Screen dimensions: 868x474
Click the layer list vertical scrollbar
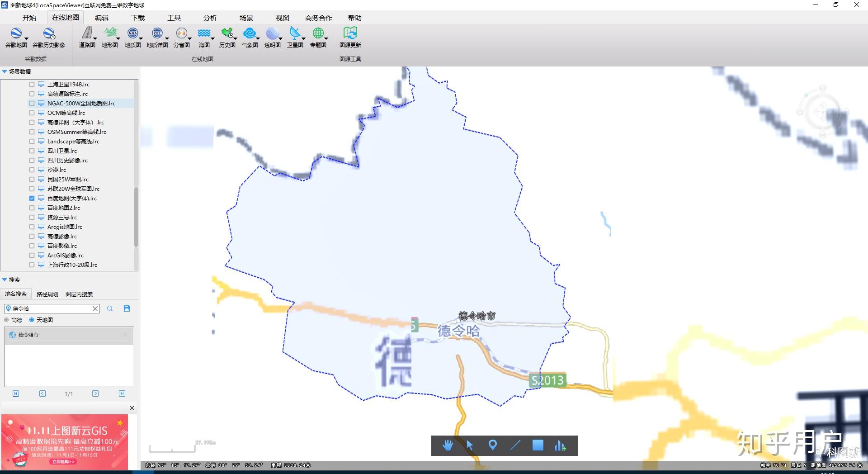tap(136, 217)
